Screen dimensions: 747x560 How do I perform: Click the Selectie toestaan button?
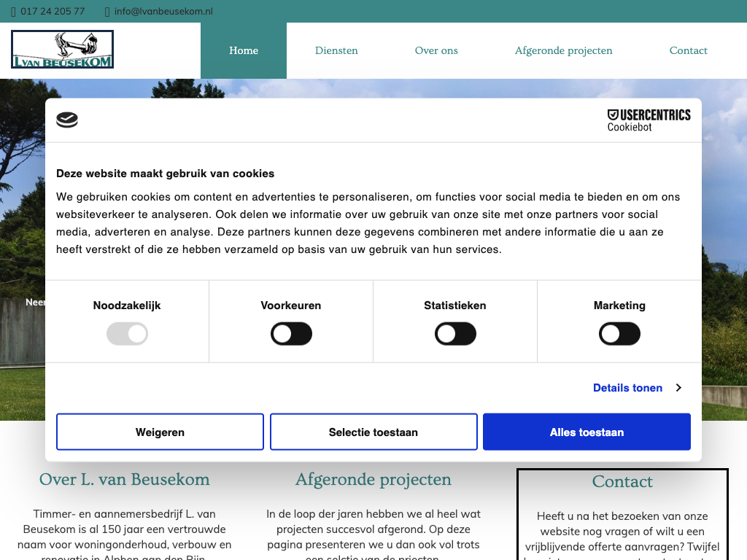(x=373, y=432)
